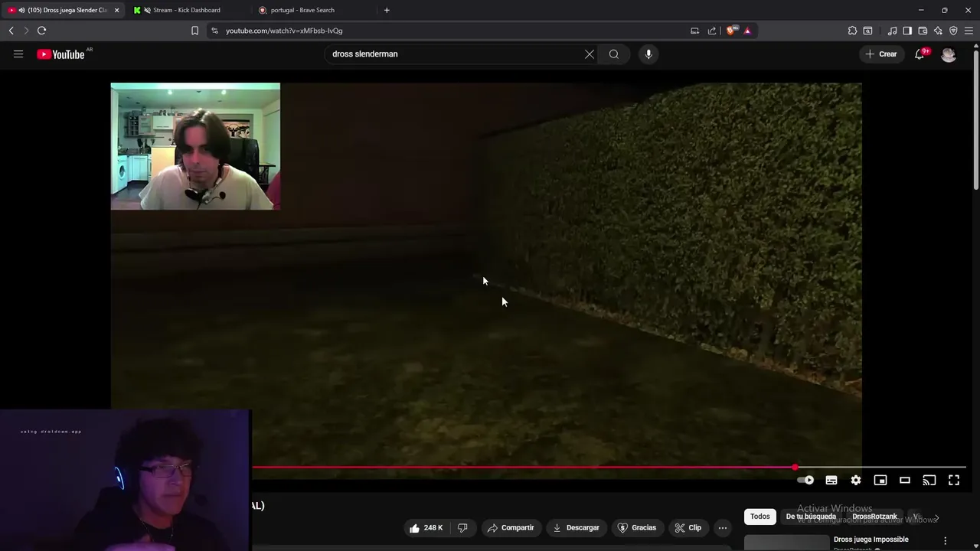Go to YouTube home via the logo

pyautogui.click(x=60, y=54)
